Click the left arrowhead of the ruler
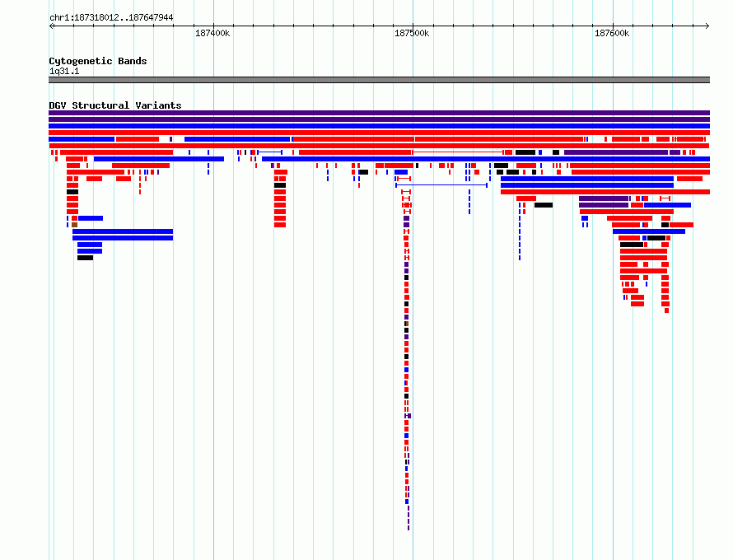Image resolution: width=733 pixels, height=560 pixels. (51, 26)
